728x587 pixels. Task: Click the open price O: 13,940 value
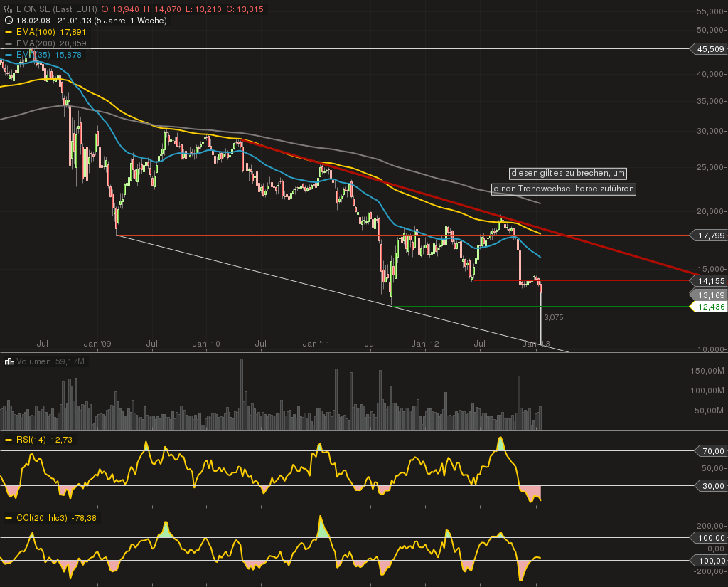tap(120, 9)
